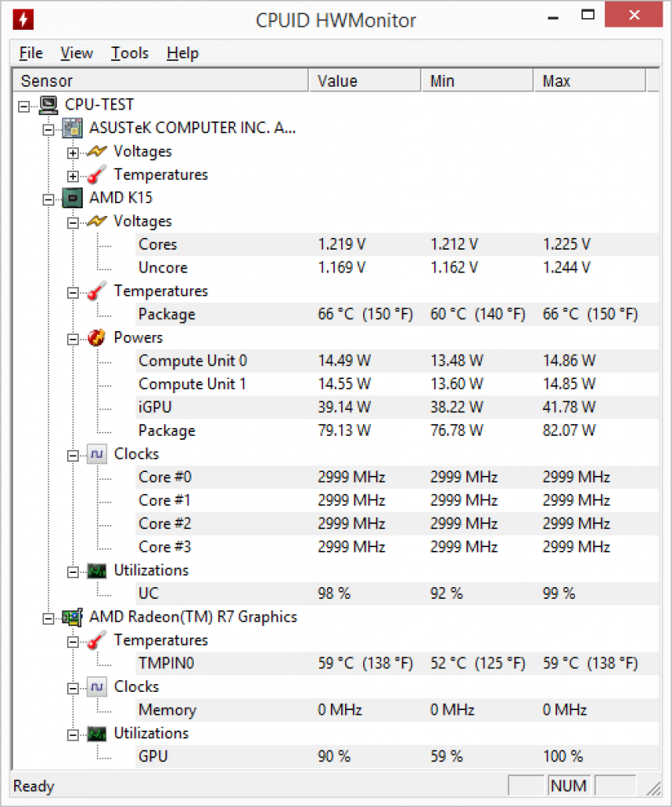
Task: Click the lightning icon beside AMD K15 Voltages
Action: pyautogui.click(x=97, y=221)
